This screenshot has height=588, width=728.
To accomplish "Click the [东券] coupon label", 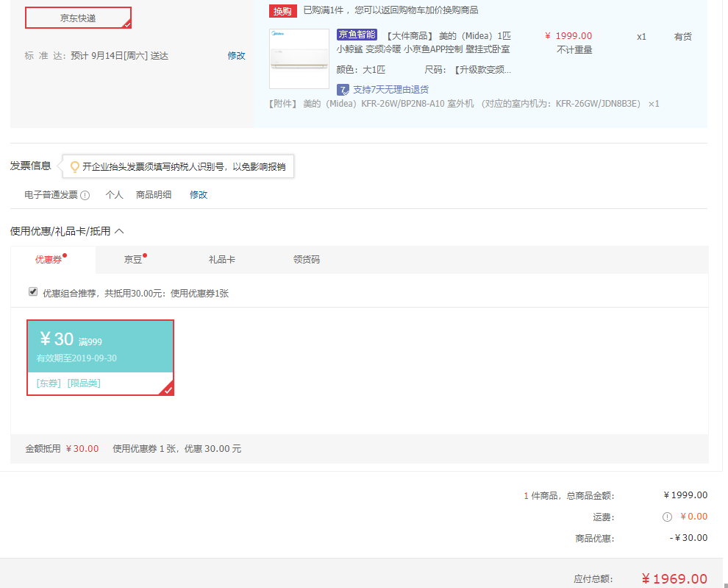I will click(x=49, y=383).
